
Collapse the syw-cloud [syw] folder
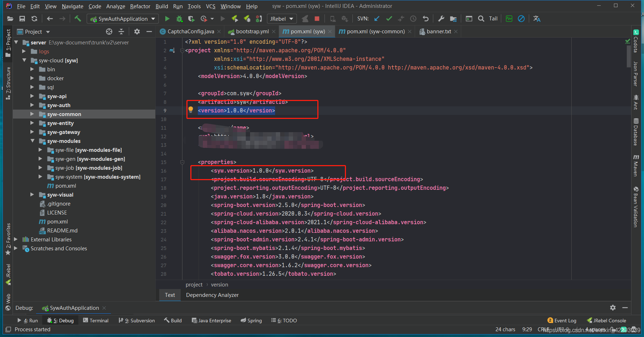(x=24, y=60)
